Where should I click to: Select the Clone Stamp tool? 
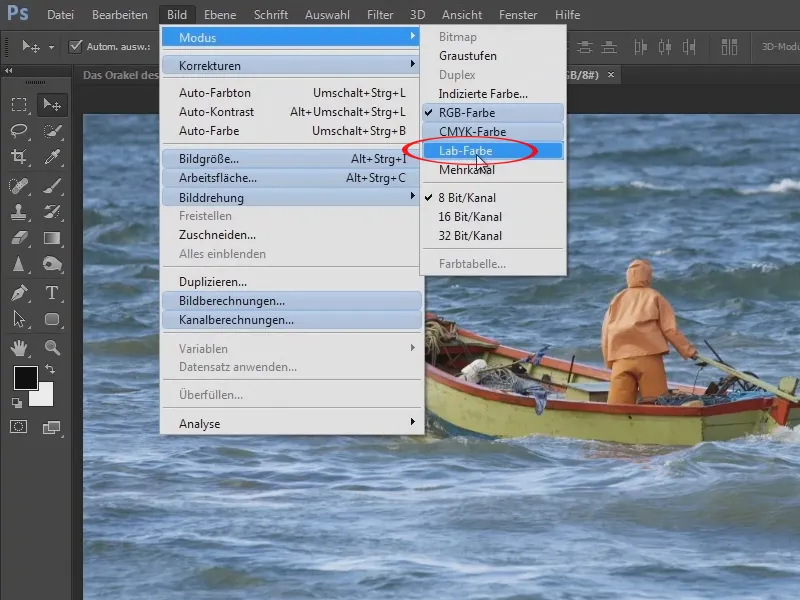coord(19,212)
